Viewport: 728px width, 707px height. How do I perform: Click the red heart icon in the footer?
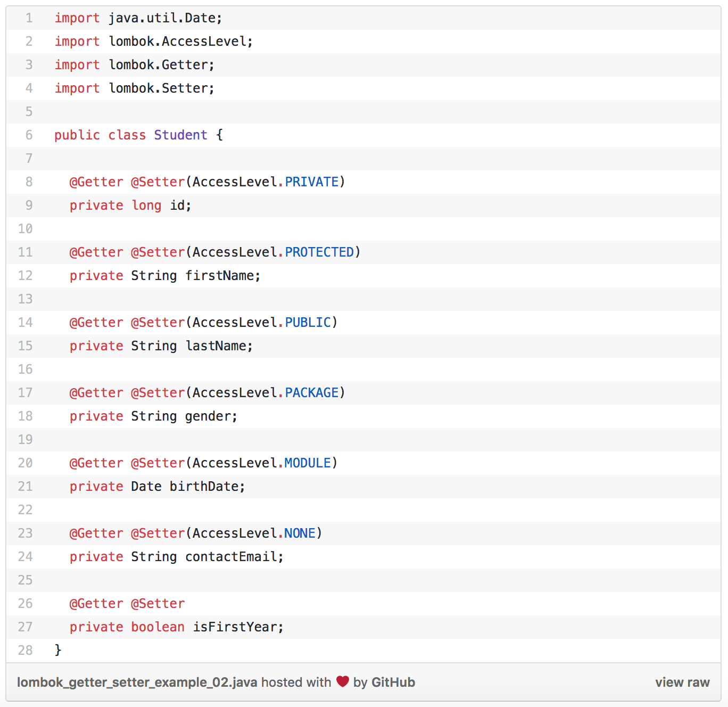(x=343, y=682)
